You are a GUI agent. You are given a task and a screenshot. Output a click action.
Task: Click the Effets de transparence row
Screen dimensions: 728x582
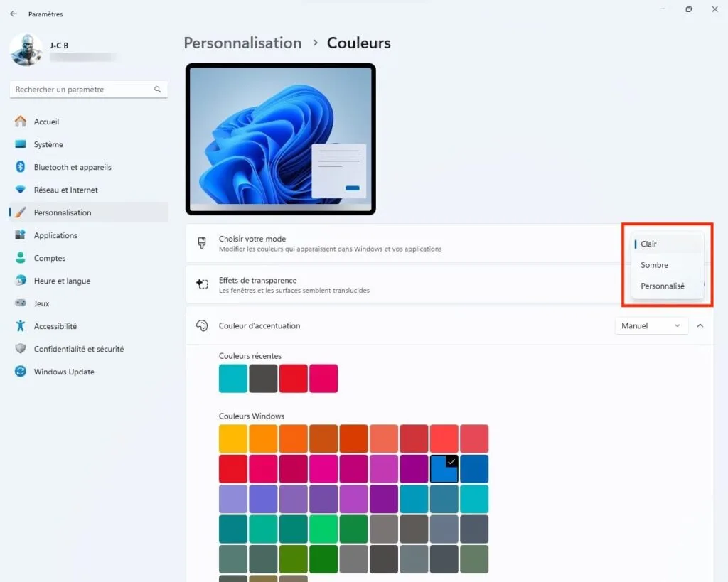pos(449,284)
